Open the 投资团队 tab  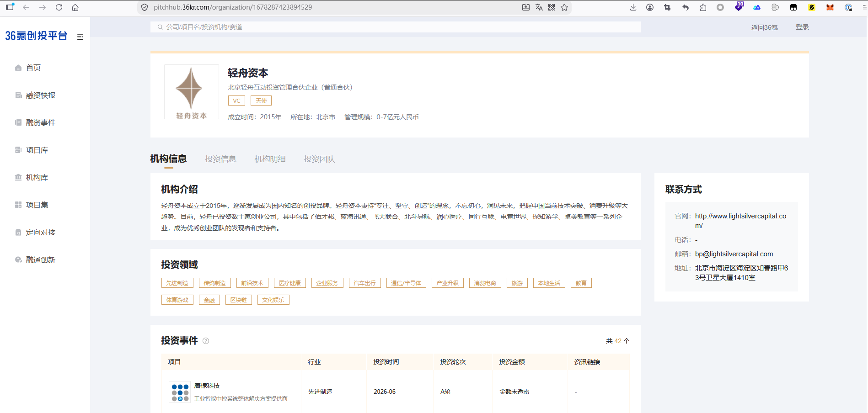pos(319,159)
